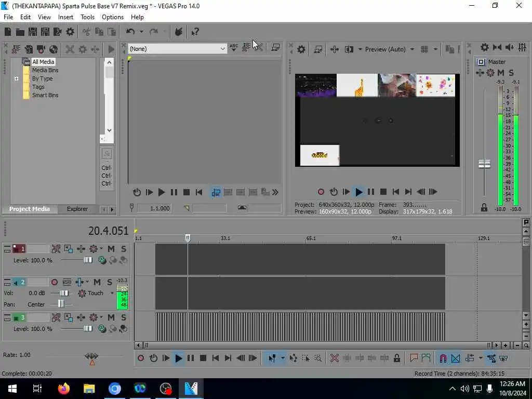The width and height of the screenshot is (532, 399).
Task: Click the 20.4.051 timeline time display
Action: (108, 231)
